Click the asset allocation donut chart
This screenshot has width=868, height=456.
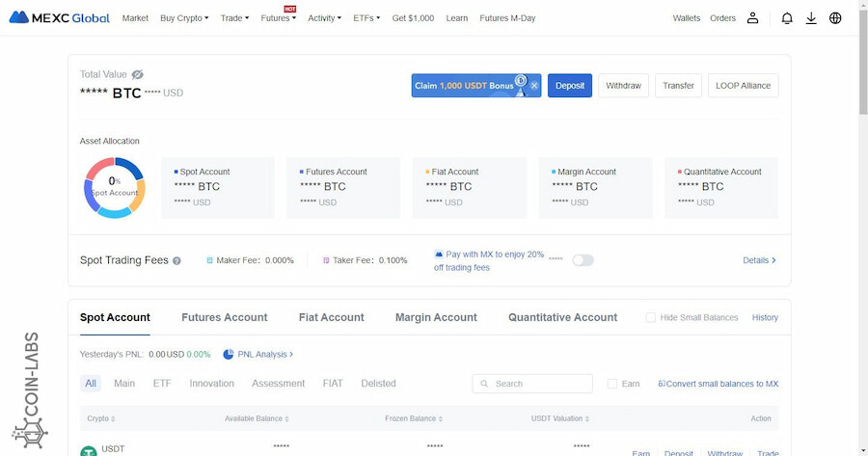(115, 188)
